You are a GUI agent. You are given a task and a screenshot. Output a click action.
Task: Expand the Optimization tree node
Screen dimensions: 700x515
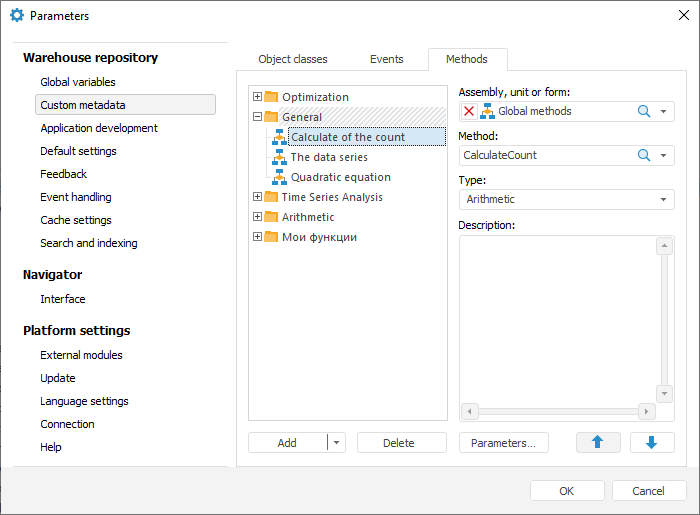click(258, 97)
